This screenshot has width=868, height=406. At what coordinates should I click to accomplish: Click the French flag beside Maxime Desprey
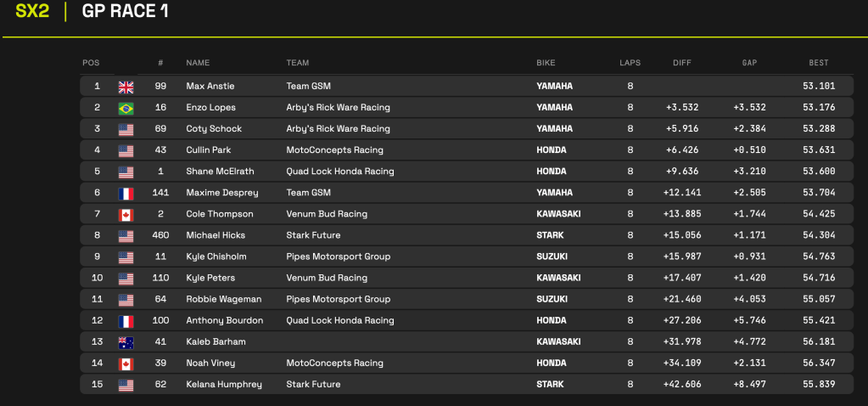click(126, 193)
